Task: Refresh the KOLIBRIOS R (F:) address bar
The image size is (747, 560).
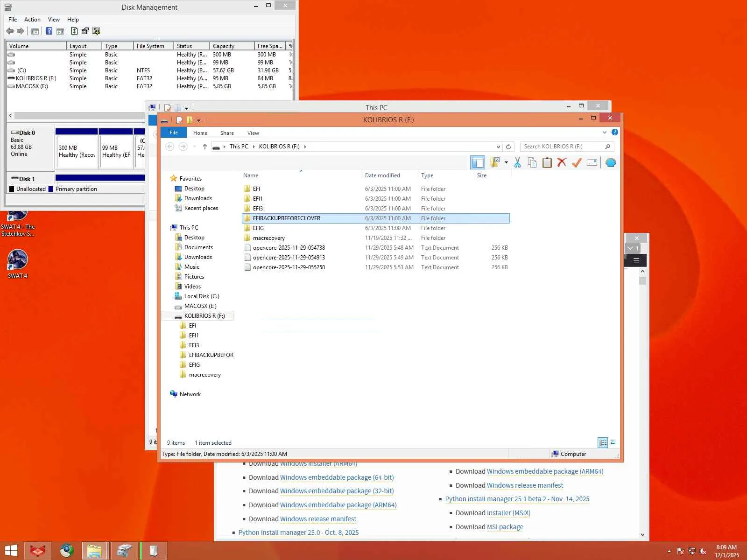Action: tap(508, 147)
